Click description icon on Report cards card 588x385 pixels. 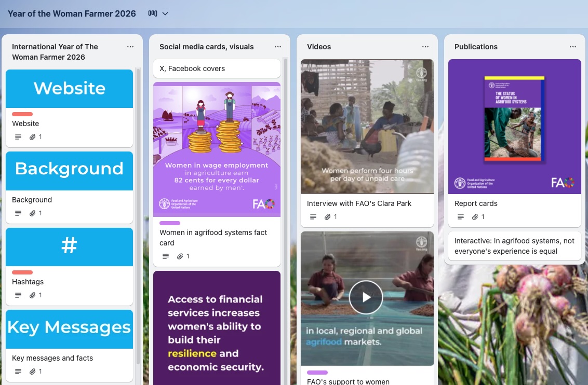[x=461, y=217]
